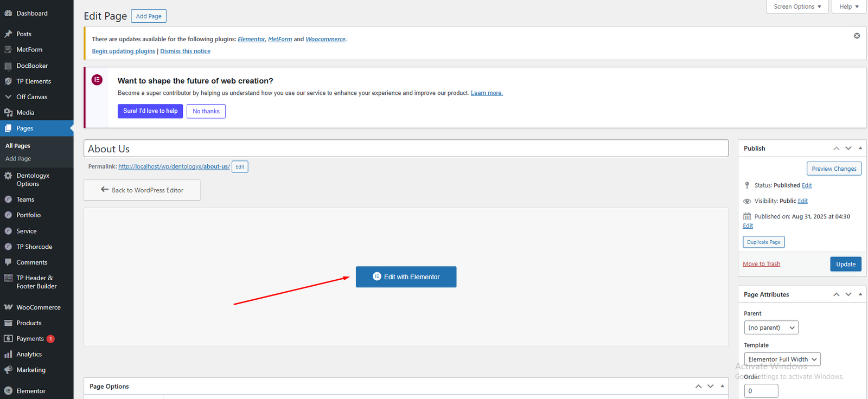
Task: Click the Marketing megaphone icon
Action: pos(8,370)
